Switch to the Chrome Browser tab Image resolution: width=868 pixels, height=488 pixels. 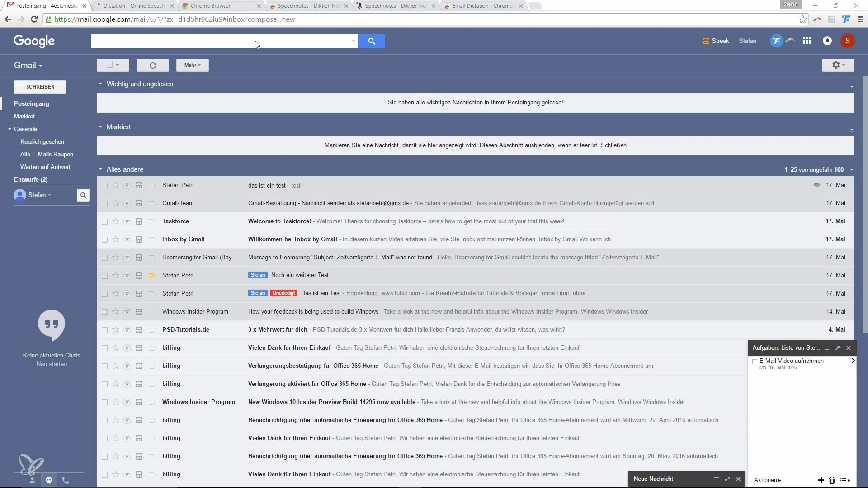(211, 6)
